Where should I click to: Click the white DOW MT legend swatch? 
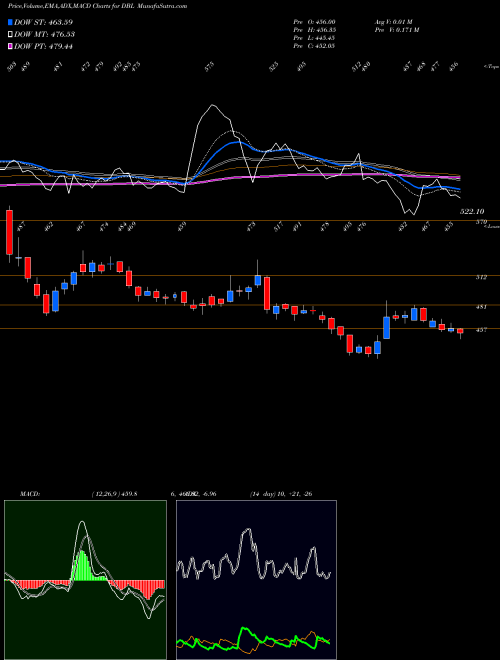pyautogui.click(x=10, y=34)
